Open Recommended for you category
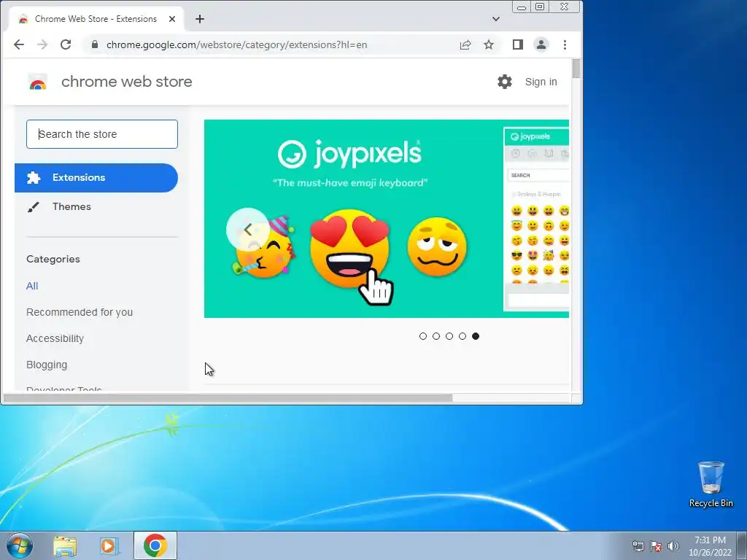The width and height of the screenshot is (747, 560). [80, 312]
